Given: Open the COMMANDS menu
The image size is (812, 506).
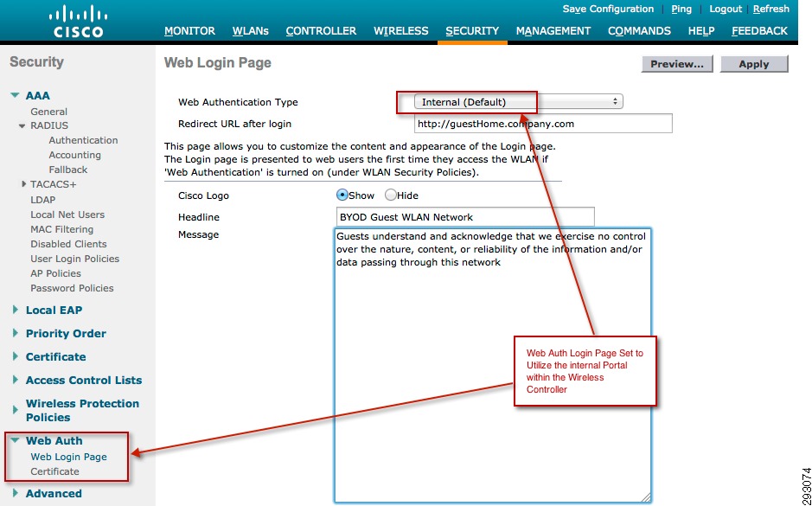Looking at the screenshot, I should (x=639, y=31).
